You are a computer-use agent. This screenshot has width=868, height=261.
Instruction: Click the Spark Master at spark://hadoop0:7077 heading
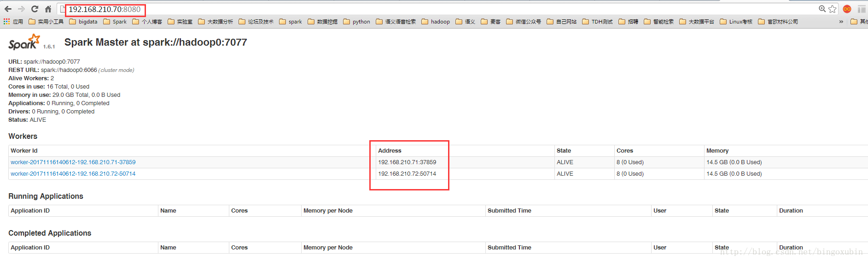(x=156, y=42)
